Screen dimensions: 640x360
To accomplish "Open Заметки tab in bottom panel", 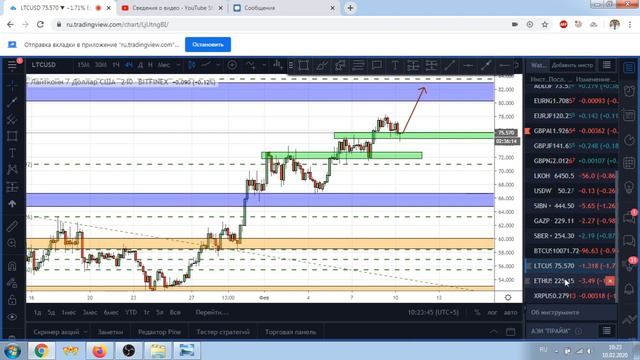I will (110, 332).
